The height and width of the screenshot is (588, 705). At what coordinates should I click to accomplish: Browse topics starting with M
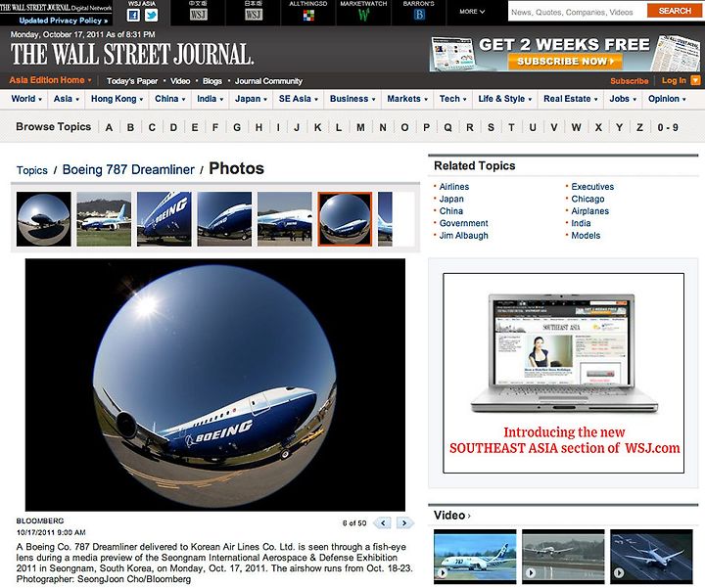(x=360, y=127)
